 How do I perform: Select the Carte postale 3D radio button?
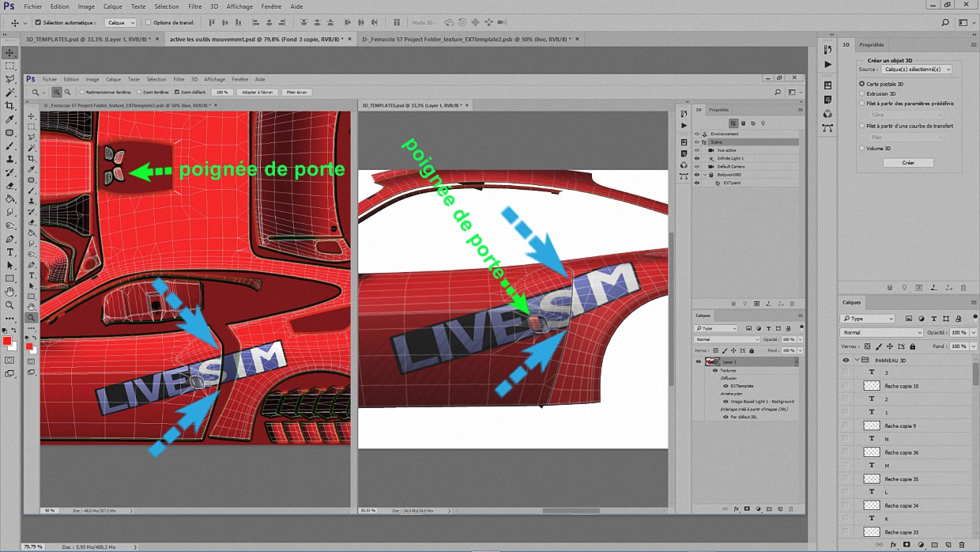coord(862,84)
